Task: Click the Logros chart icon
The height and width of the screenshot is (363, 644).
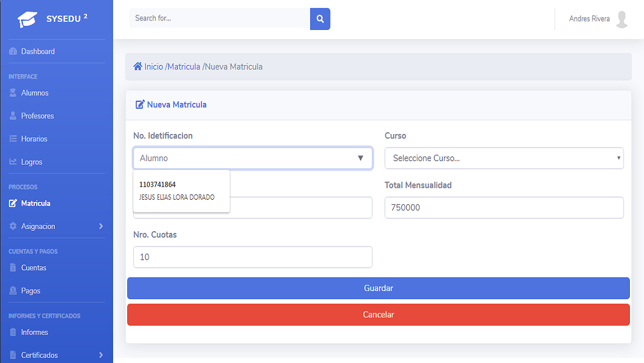Action: click(x=13, y=162)
